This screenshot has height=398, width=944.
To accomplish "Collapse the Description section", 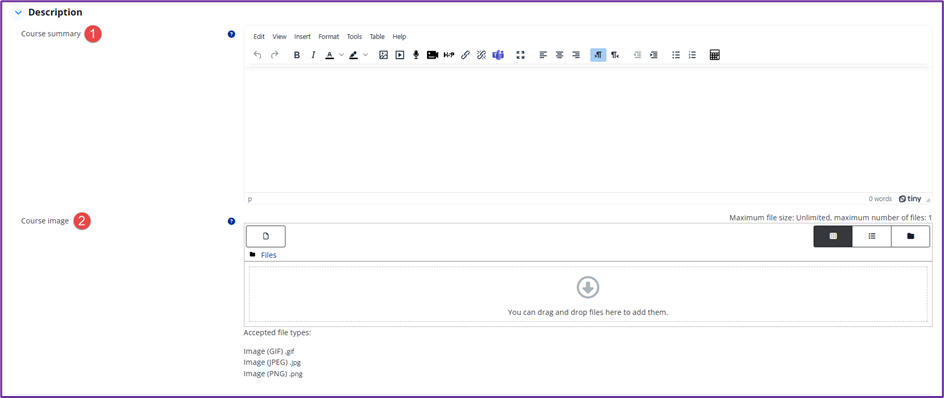I will (x=18, y=12).
